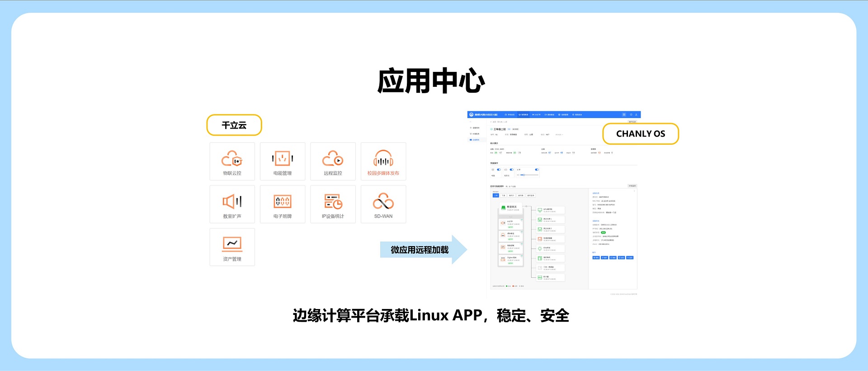Click the 三年级二班 classroom title
This screenshot has height=371, width=868.
[x=500, y=129]
